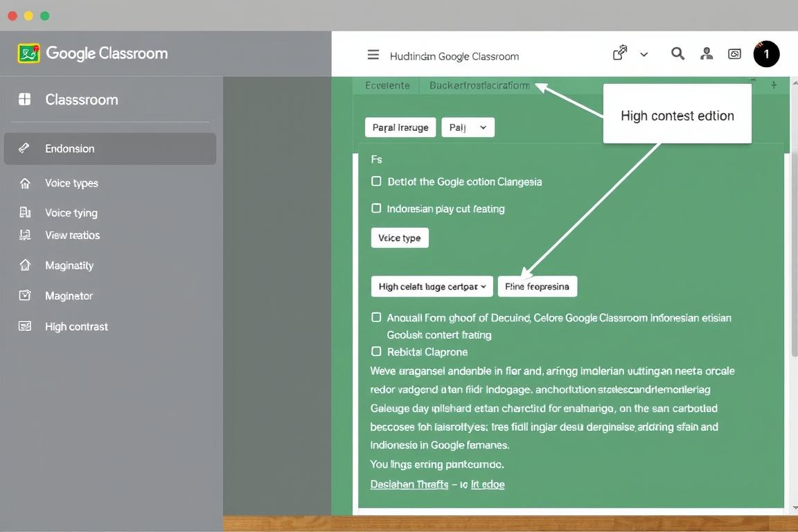Expand the chevron next to the share icon
The height and width of the screenshot is (532, 798).
point(644,55)
